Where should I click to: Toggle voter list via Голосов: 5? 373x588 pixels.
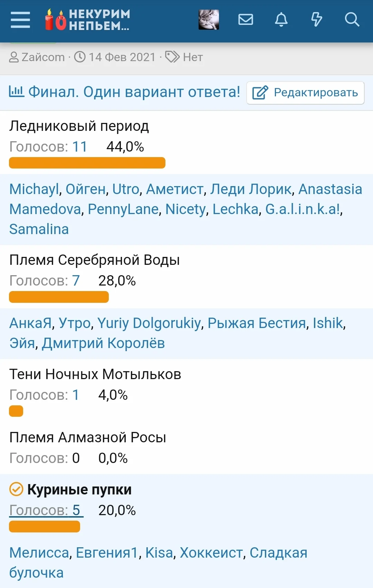[x=46, y=510]
